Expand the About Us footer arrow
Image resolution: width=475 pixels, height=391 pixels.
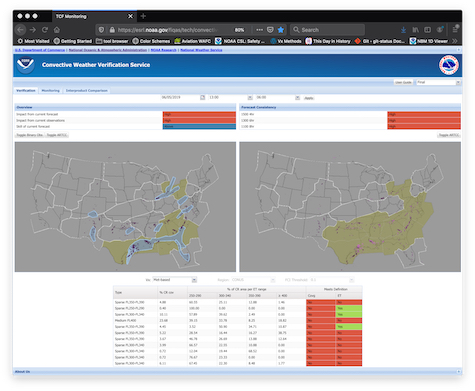click(459, 371)
